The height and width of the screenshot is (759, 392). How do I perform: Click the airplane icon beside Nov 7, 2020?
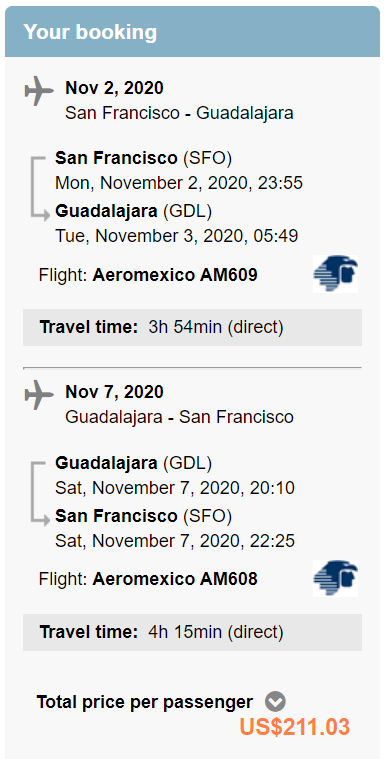[39, 395]
